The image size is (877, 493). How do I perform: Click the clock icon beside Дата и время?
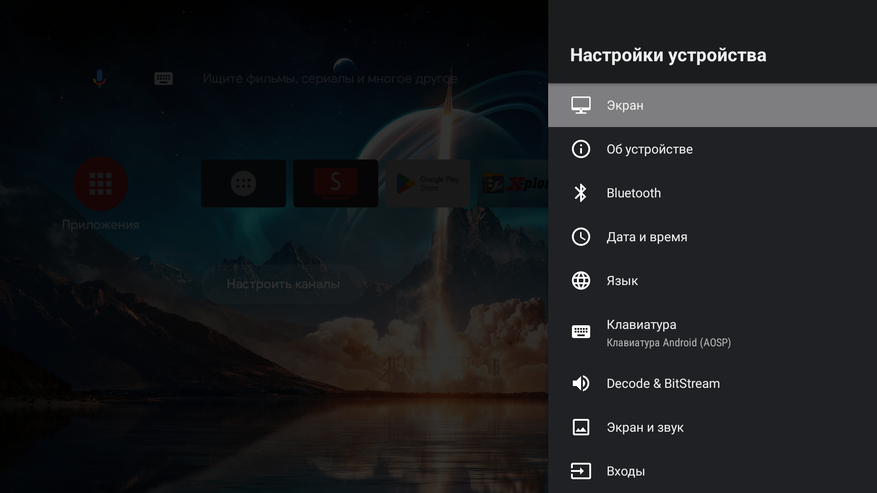point(581,237)
